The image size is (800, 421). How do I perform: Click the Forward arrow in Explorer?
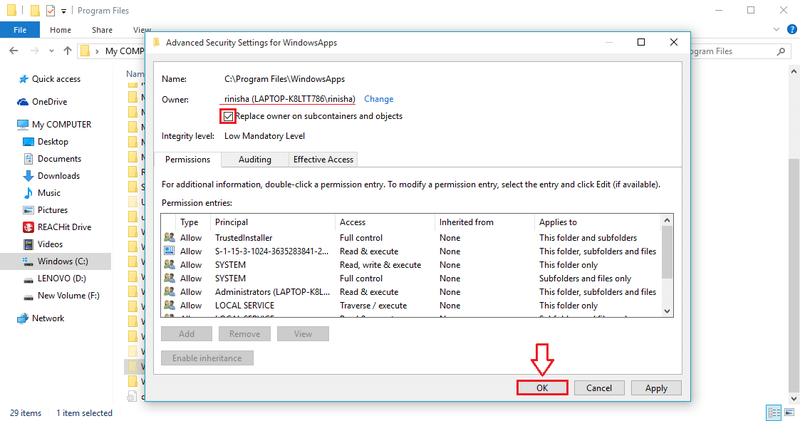[34, 51]
